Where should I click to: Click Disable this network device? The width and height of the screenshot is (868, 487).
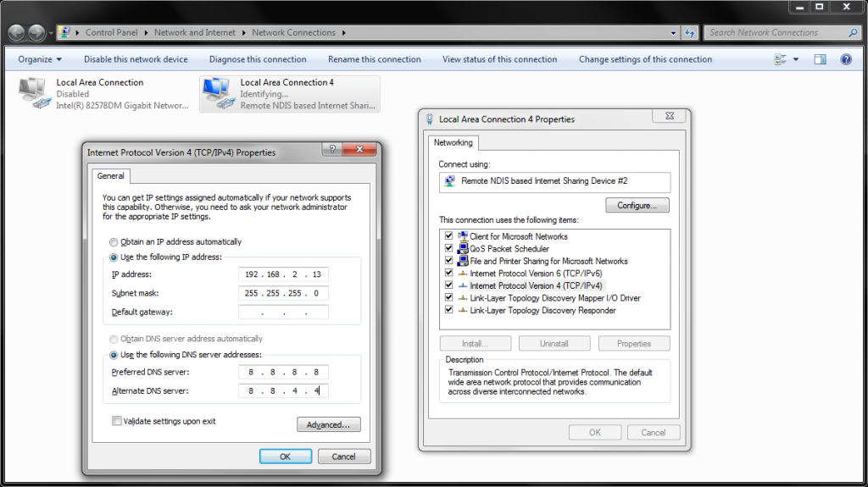pyautogui.click(x=136, y=59)
